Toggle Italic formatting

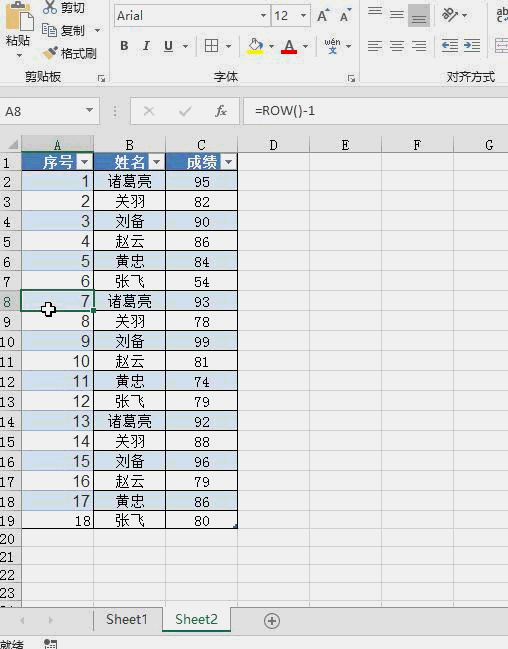pos(146,46)
